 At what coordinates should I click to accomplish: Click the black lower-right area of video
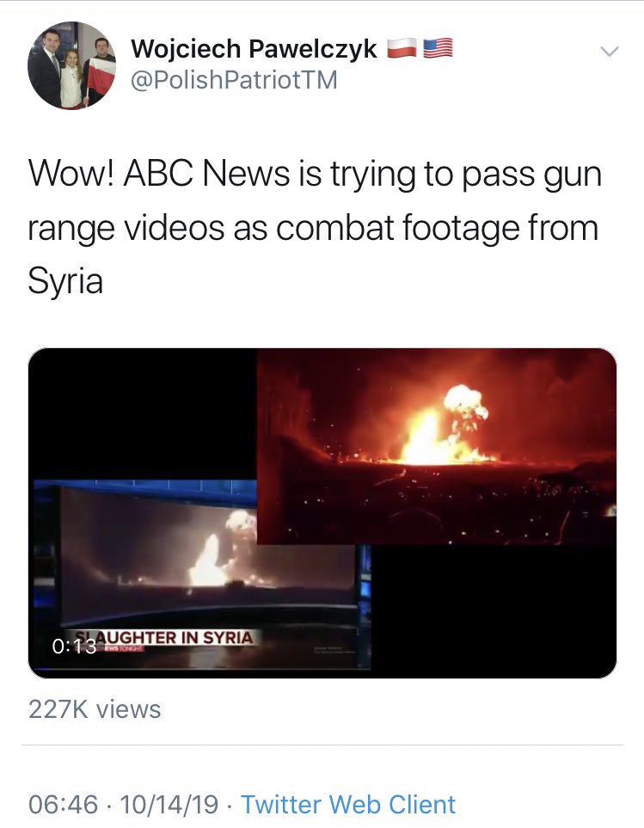point(494,611)
